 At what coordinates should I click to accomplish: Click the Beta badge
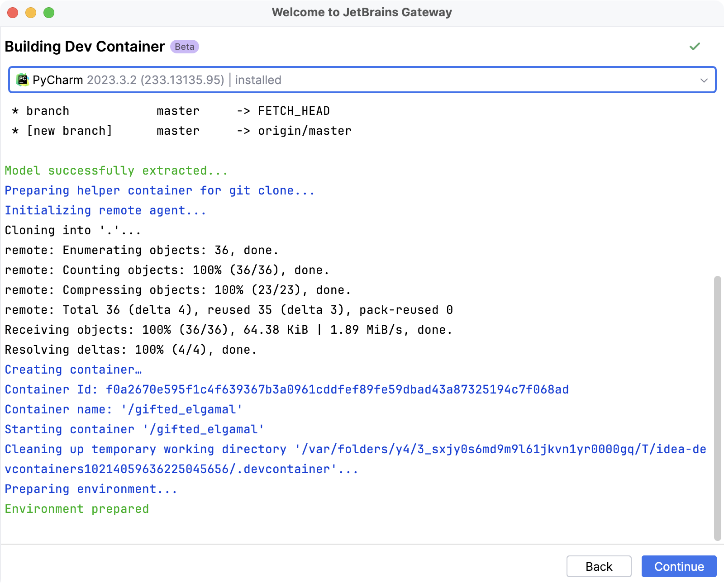[185, 47]
